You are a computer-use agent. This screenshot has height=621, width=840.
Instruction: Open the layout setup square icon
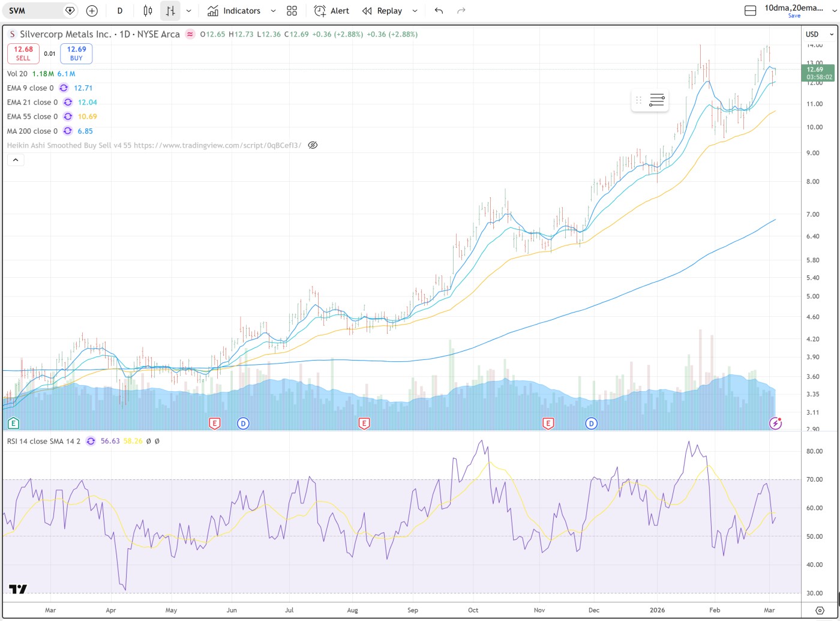750,11
